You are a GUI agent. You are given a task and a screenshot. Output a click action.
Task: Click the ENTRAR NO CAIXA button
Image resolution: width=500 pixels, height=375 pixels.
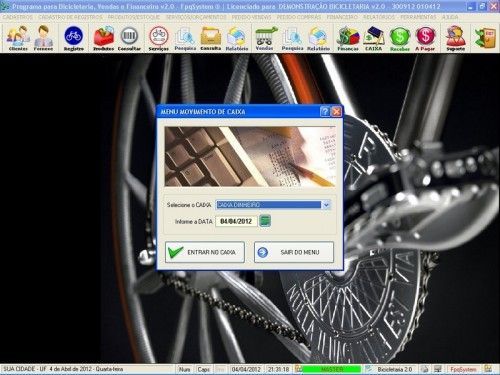coord(205,252)
